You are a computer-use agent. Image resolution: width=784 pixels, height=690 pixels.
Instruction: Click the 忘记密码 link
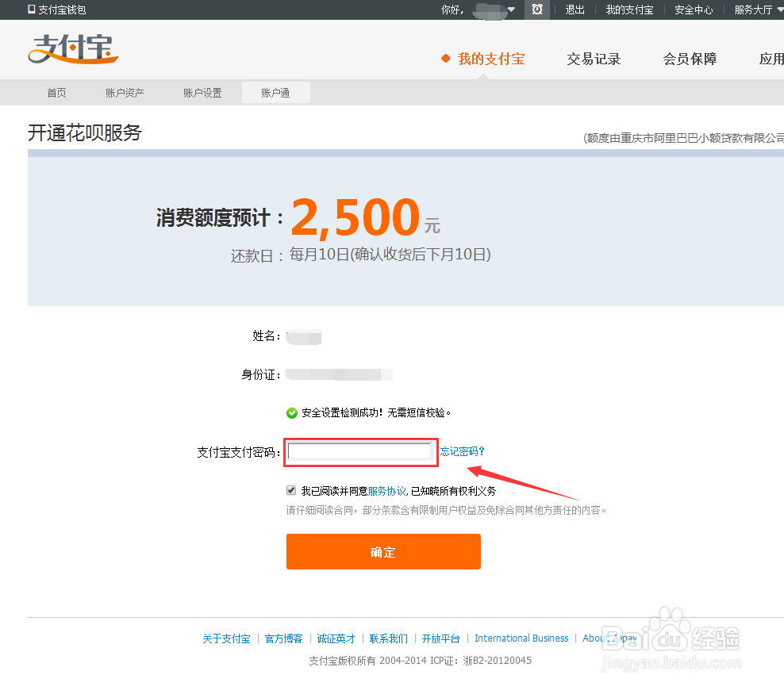[x=463, y=450]
